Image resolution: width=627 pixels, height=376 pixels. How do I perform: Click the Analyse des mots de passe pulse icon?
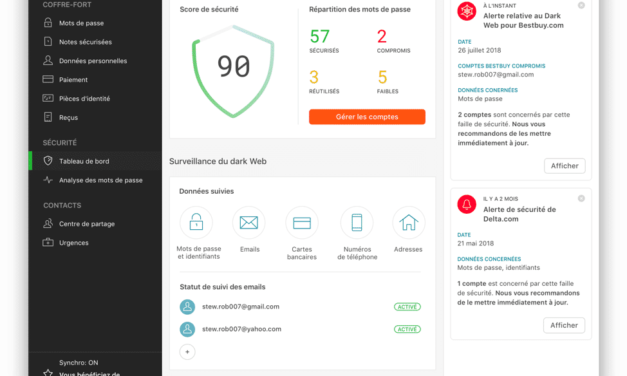coord(48,180)
